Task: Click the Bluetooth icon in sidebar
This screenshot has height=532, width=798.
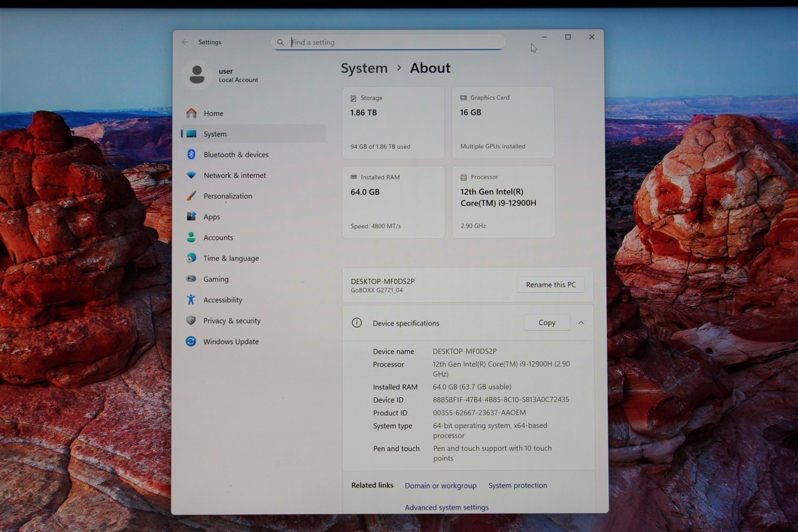Action: pyautogui.click(x=191, y=155)
